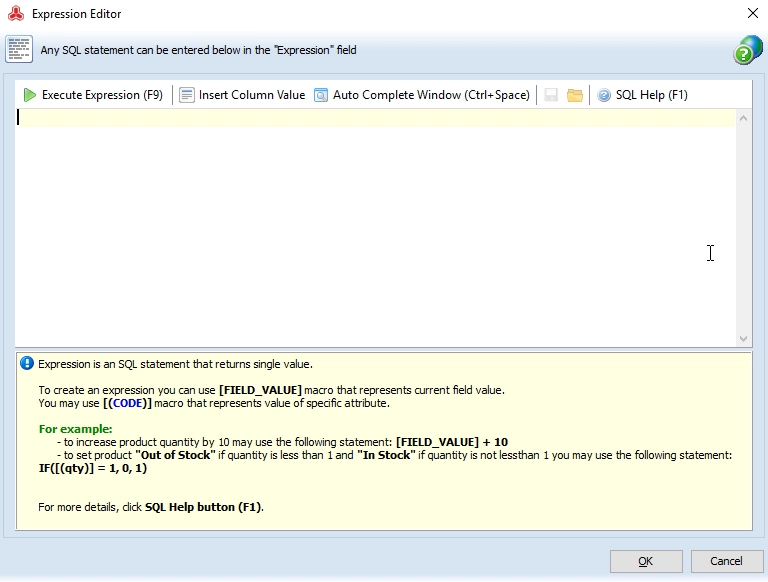Click the globe help icon at the top right
The width and height of the screenshot is (768, 582).
tap(747, 50)
